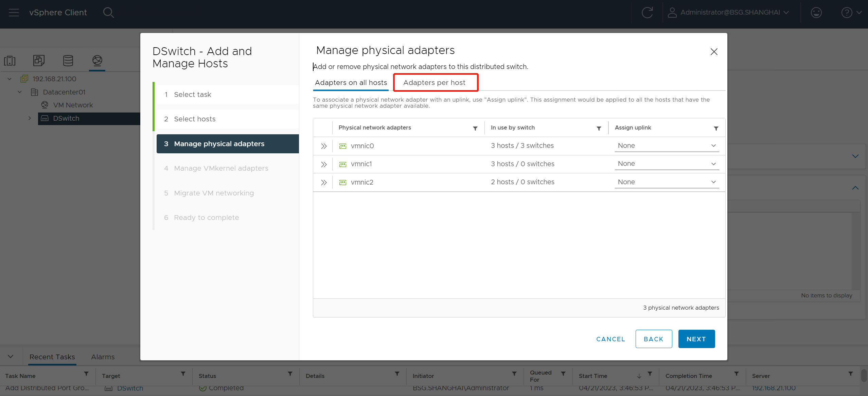Filter the Status column in tasks

coord(290,374)
